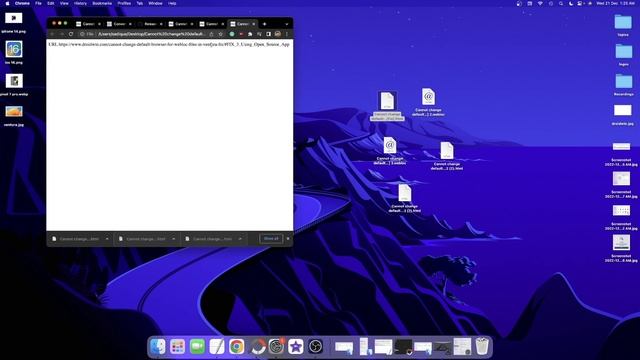The width and height of the screenshot is (640, 360).
Task: Launch FaceTime from the Dock
Action: coord(197,347)
